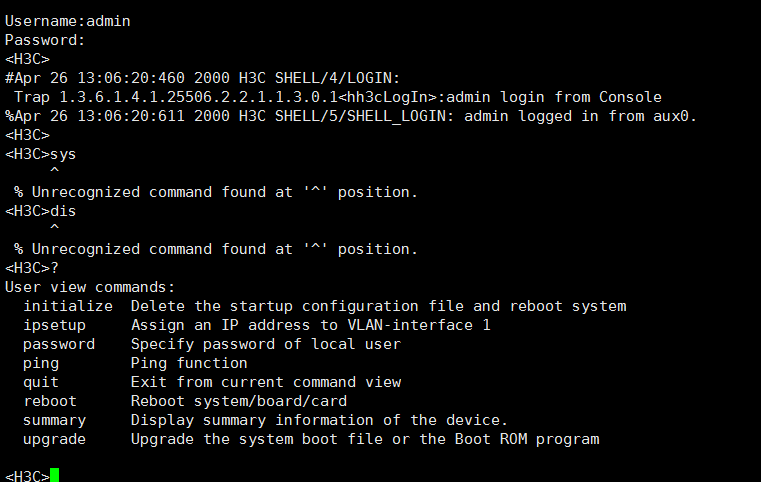Click the "ping" command entry
This screenshot has width=761, height=482.
41,363
